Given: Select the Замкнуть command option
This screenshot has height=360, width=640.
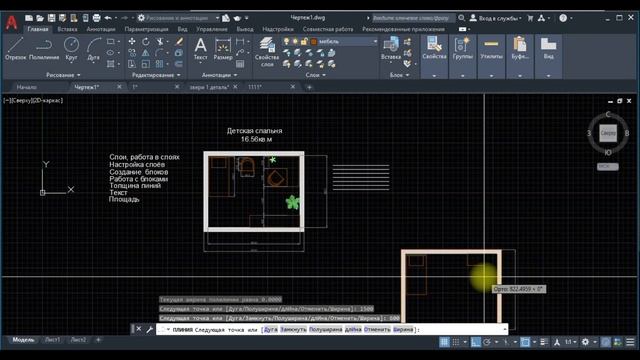Looking at the screenshot, I should [293, 329].
